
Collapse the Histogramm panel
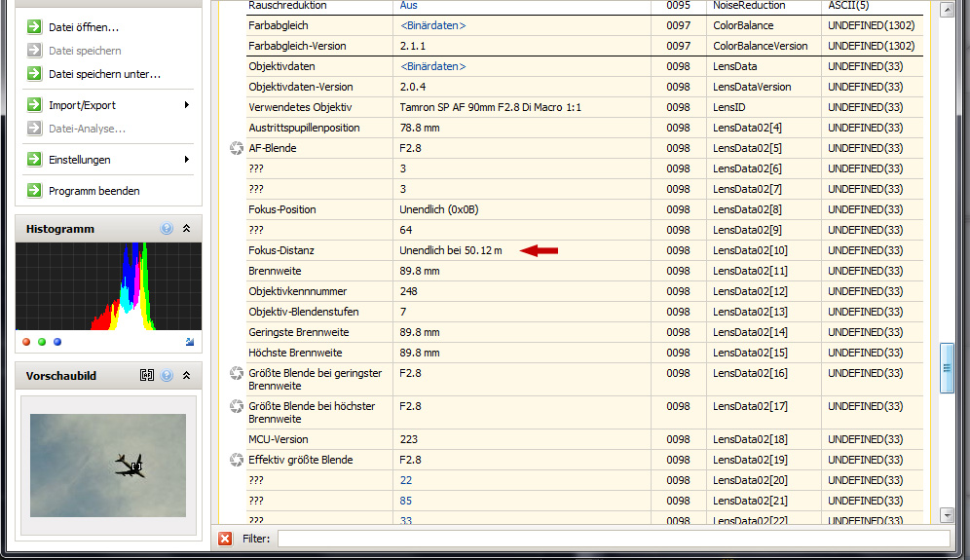(x=186, y=228)
